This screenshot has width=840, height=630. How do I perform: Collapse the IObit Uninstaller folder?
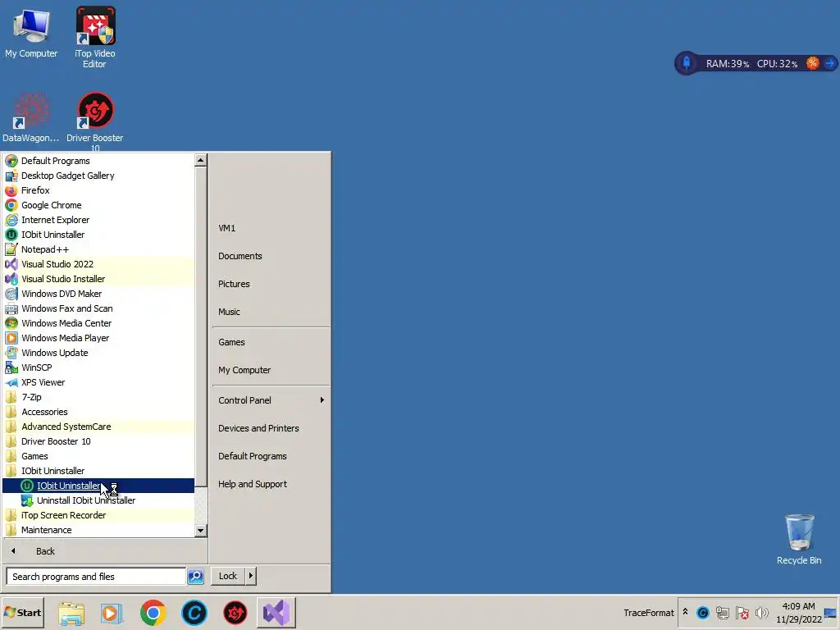(98, 471)
